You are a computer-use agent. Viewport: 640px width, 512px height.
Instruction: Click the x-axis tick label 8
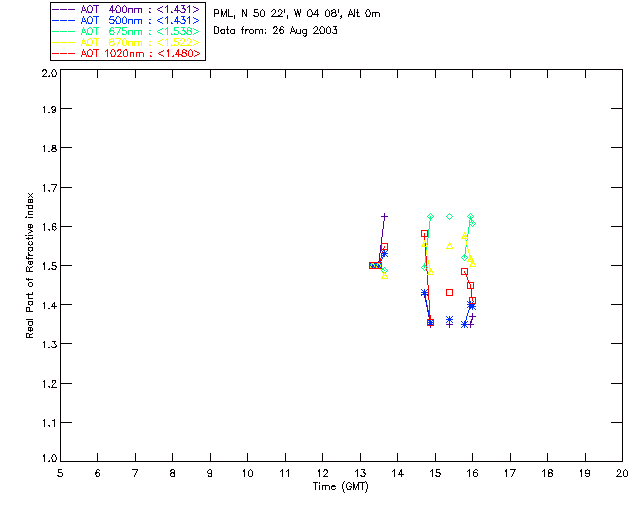pyautogui.click(x=173, y=473)
